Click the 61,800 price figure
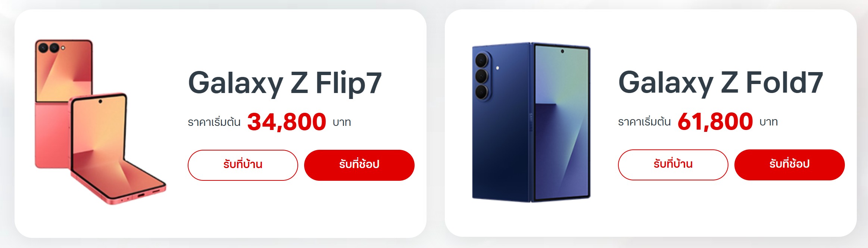The width and height of the screenshot is (868, 248). point(715,121)
